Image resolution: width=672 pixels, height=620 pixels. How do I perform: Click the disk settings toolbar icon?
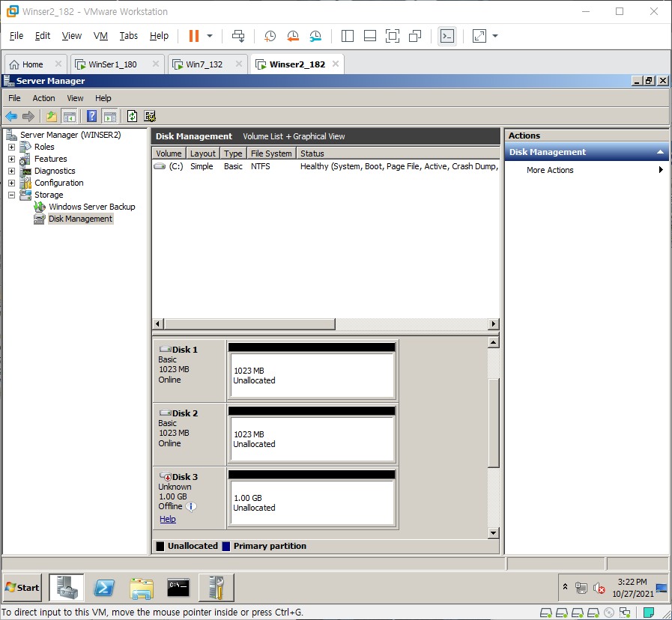coord(150,116)
